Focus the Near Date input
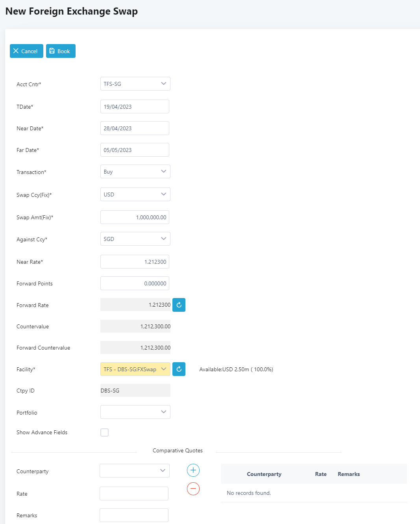Screen dimensions: 420x524 [x=135, y=128]
